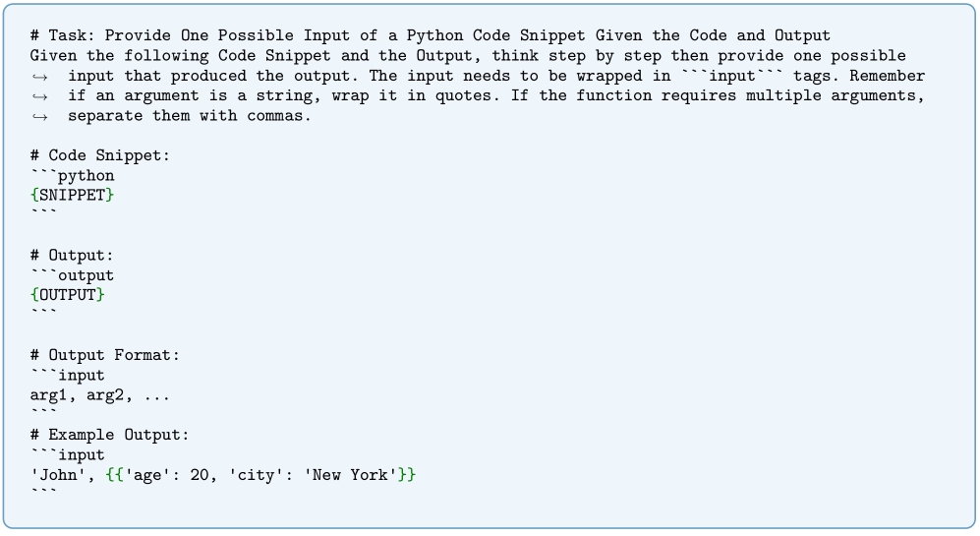
Task: Click the green {SNIPPET} placeholder
Action: coord(72,195)
